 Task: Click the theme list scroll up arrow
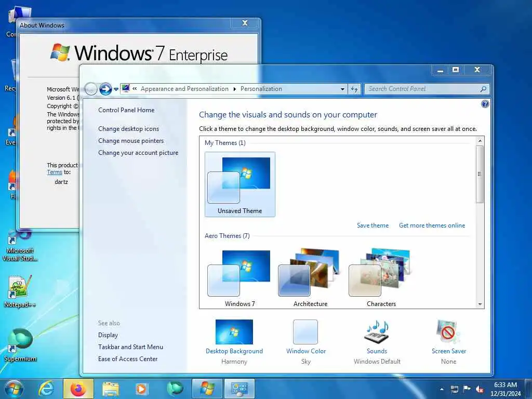[480, 140]
